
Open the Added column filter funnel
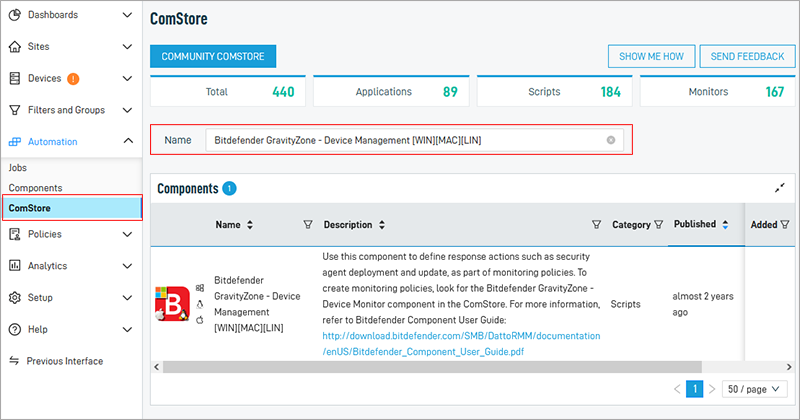pyautogui.click(x=785, y=225)
